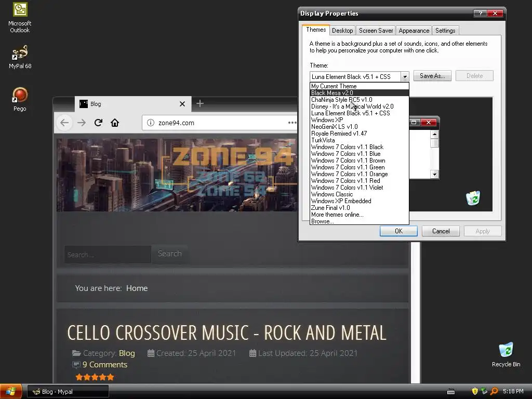Switch to the Themes tab
This screenshot has width=532, height=399.
pos(316,30)
